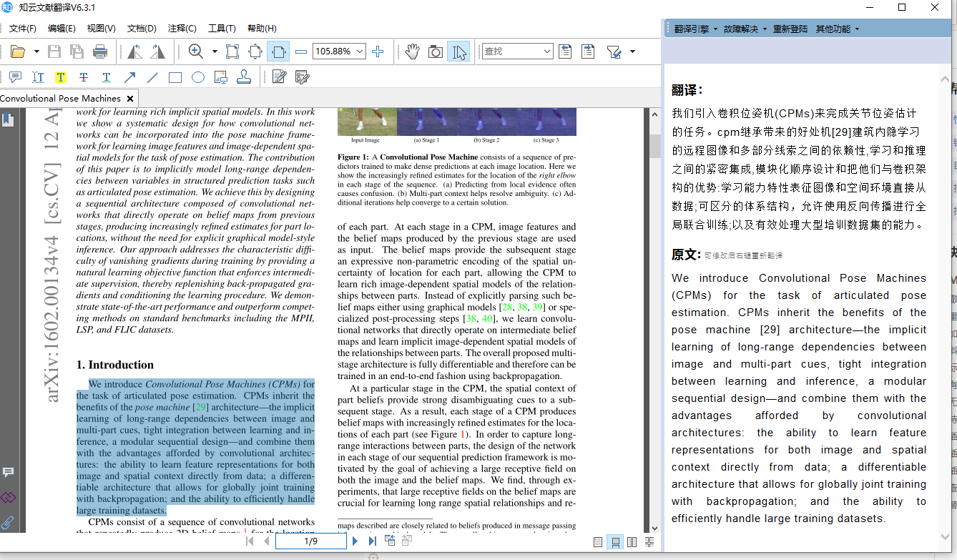Open the 视图(V) menu

(x=101, y=29)
